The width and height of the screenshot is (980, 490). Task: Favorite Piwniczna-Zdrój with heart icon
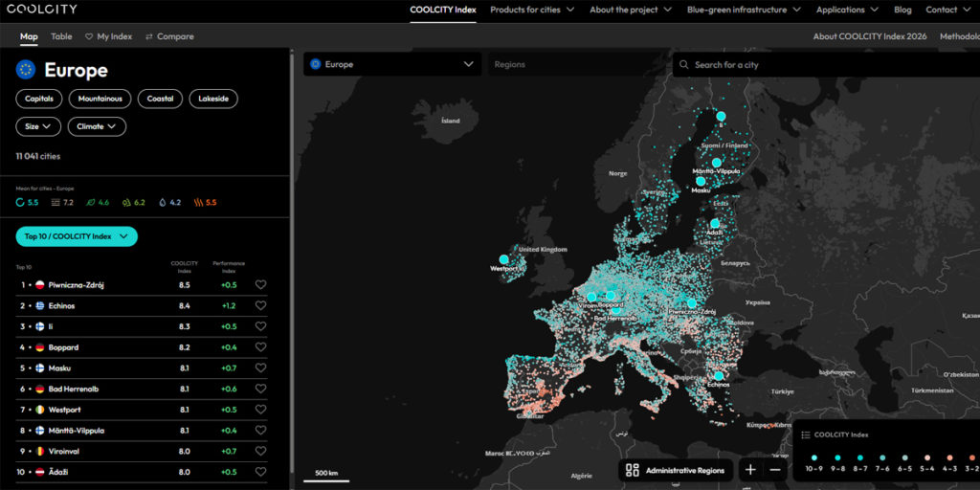(260, 285)
